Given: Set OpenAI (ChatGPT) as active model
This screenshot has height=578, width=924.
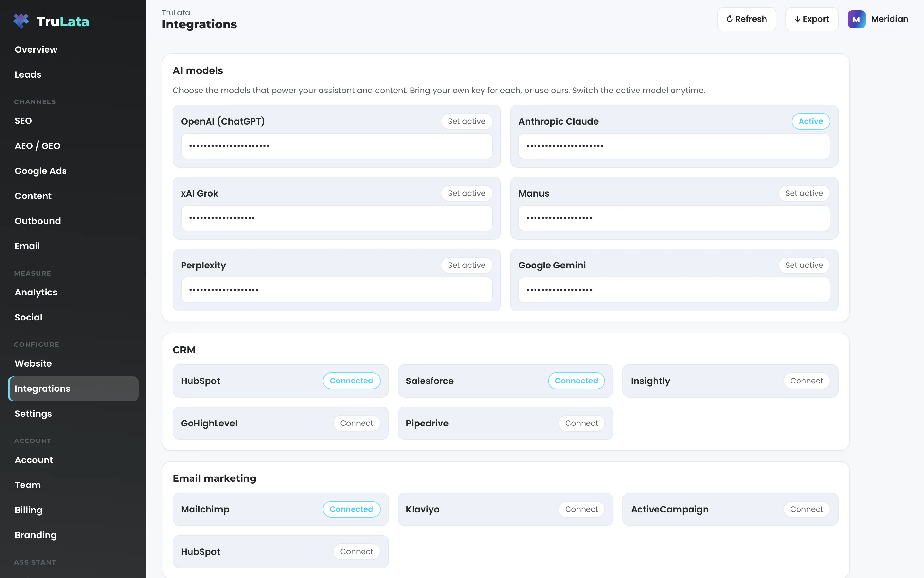Looking at the screenshot, I should (466, 121).
